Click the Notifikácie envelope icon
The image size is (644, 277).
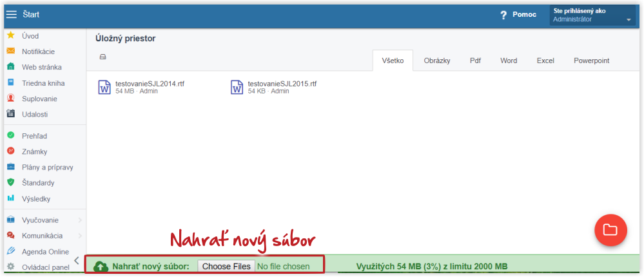11,52
